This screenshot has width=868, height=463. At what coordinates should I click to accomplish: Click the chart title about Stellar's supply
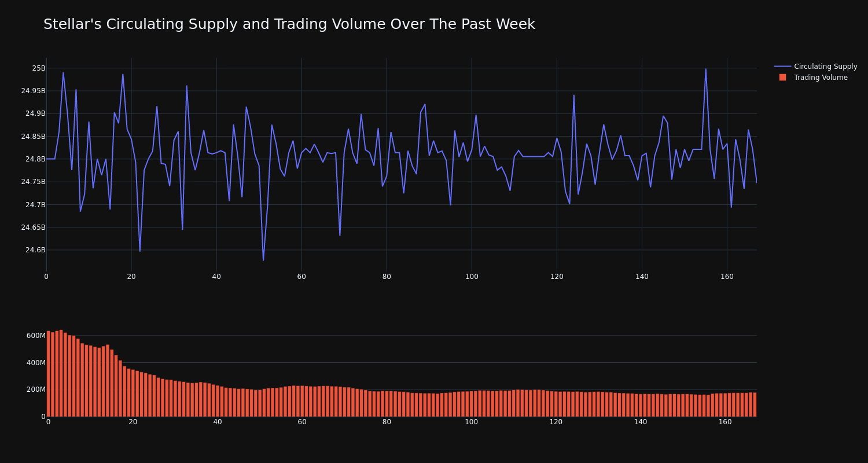click(x=289, y=24)
